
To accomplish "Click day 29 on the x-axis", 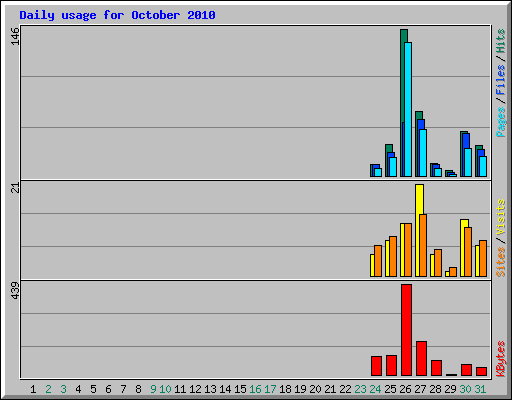I will coord(450,389).
